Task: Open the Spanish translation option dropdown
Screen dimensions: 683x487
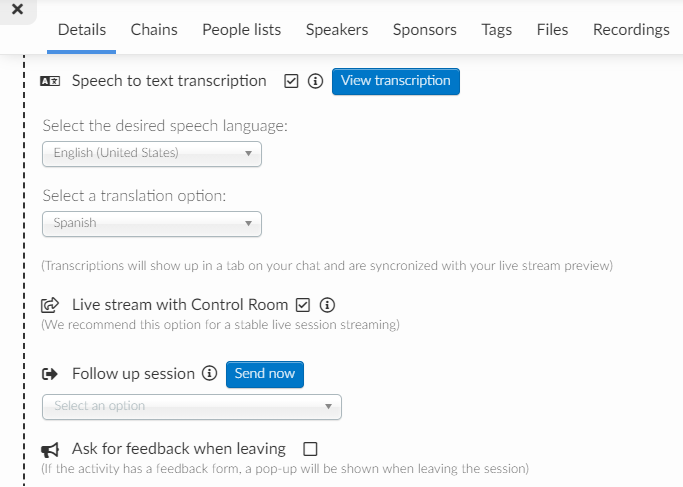Action: pyautogui.click(x=152, y=224)
